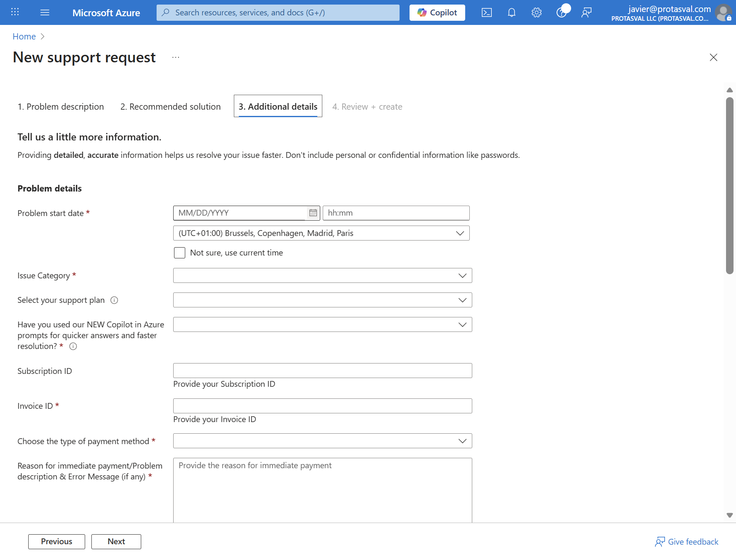Check Not sure, use current time
Viewport: 736px width, 560px height.
pos(179,253)
